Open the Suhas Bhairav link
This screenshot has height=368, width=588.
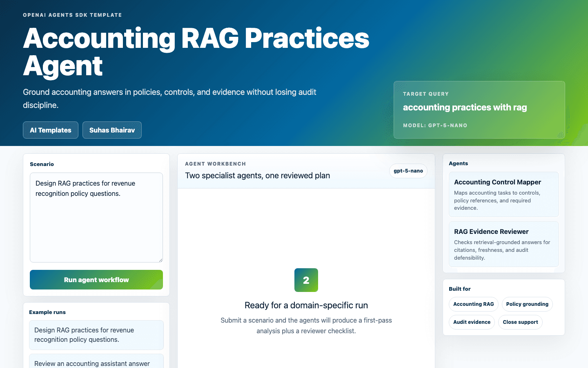(x=112, y=130)
